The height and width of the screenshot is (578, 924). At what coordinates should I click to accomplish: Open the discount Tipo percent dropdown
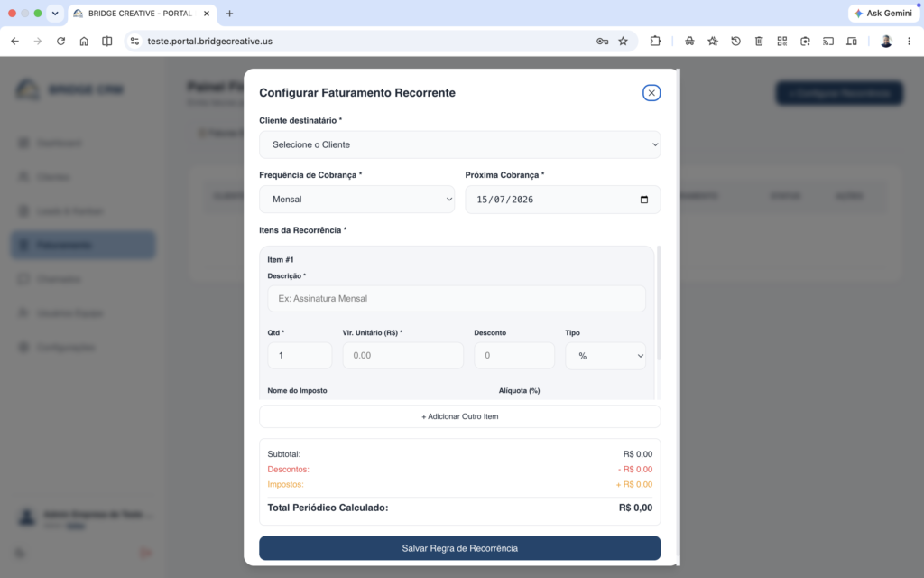(605, 356)
